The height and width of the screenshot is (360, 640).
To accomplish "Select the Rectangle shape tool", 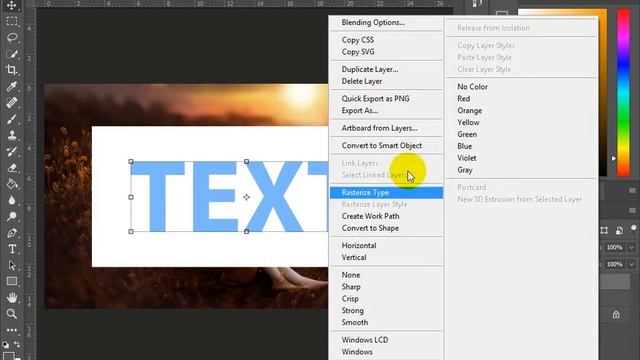I will pos(11,281).
